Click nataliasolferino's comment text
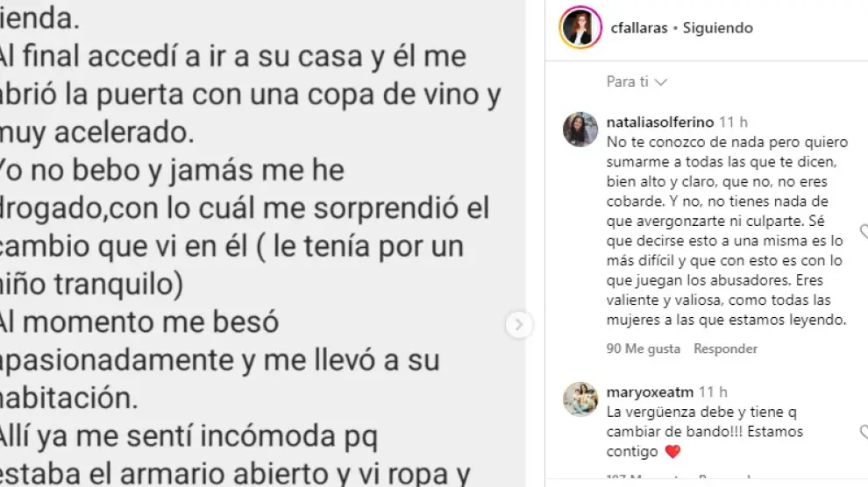This screenshot has height=487, width=868. pos(727,231)
